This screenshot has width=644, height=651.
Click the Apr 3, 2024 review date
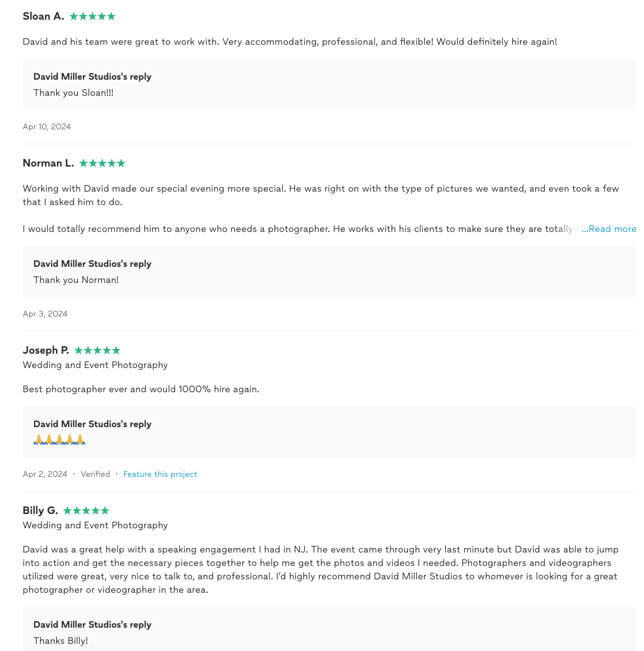coord(45,314)
